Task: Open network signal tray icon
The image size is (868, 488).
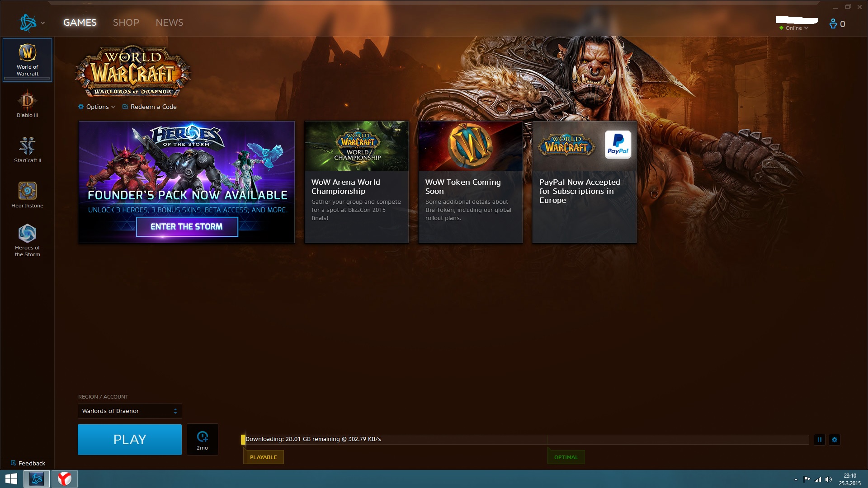Action: pos(818,479)
